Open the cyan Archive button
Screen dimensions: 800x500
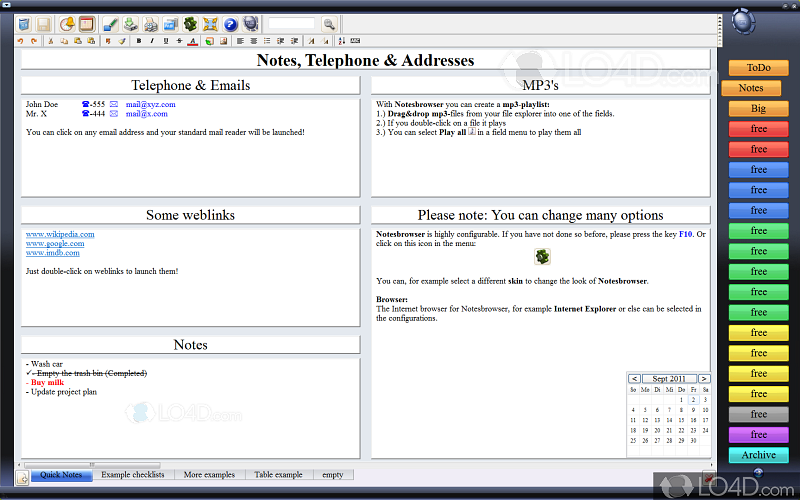pyautogui.click(x=759, y=455)
